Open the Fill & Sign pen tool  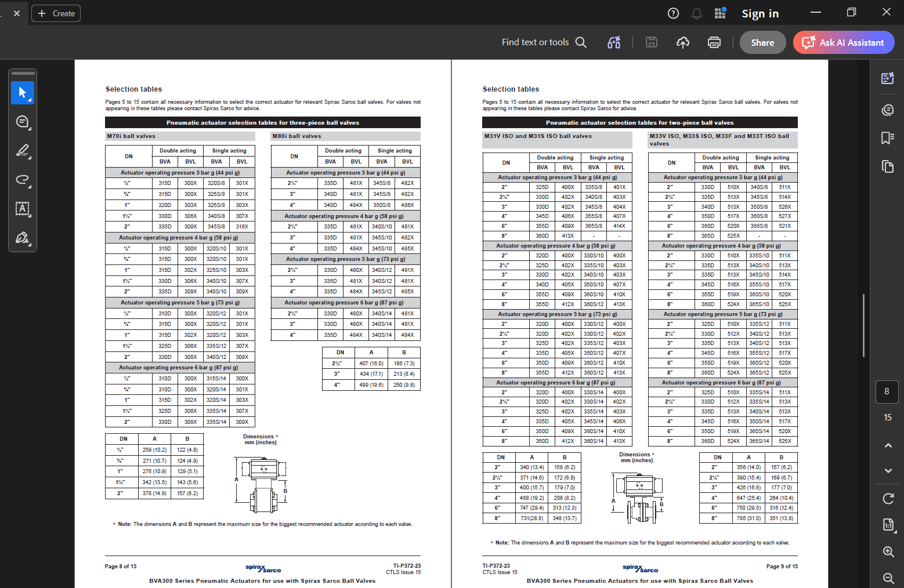point(23,238)
